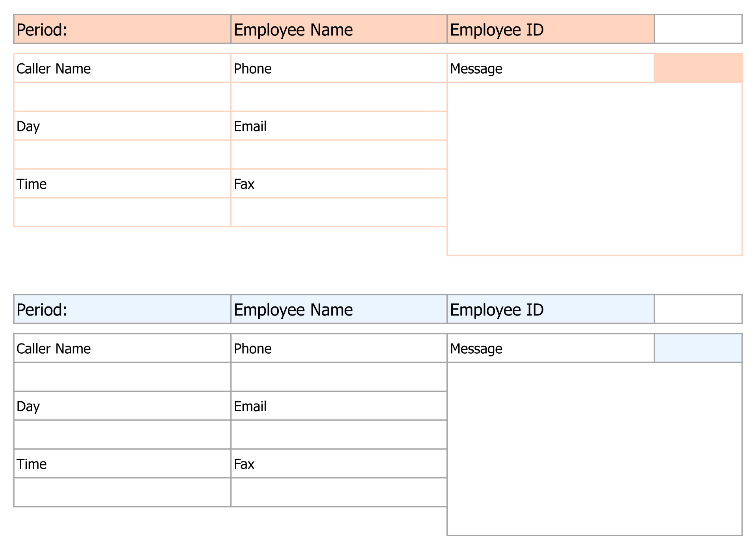
Task: Click the blue Period header cell
Action: coord(122,309)
